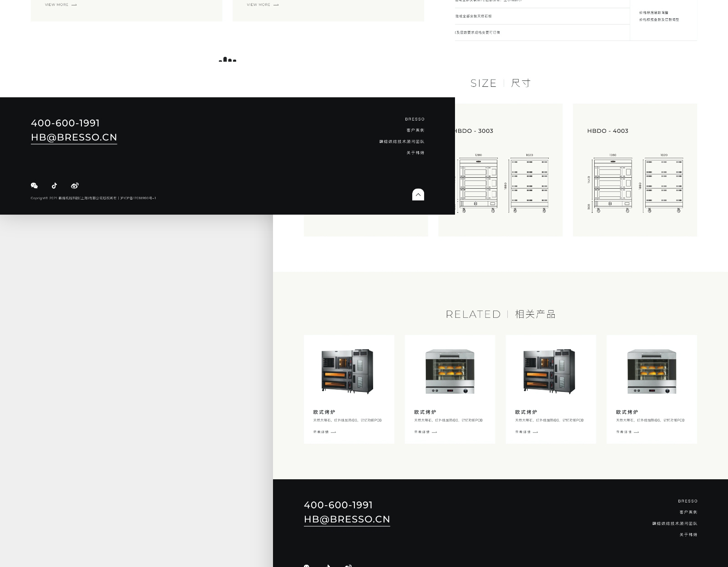728x567 pixels.
Task: Call 400-600-1991 from the upper footer
Action: click(65, 123)
